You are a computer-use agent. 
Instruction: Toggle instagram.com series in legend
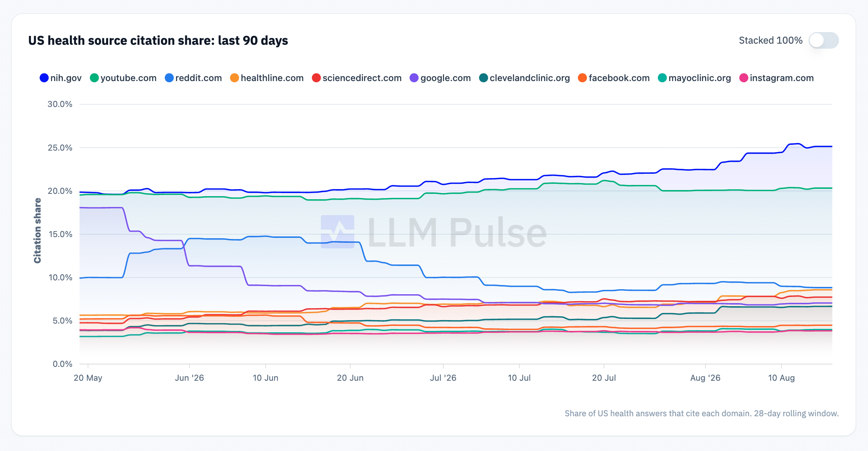pos(782,78)
